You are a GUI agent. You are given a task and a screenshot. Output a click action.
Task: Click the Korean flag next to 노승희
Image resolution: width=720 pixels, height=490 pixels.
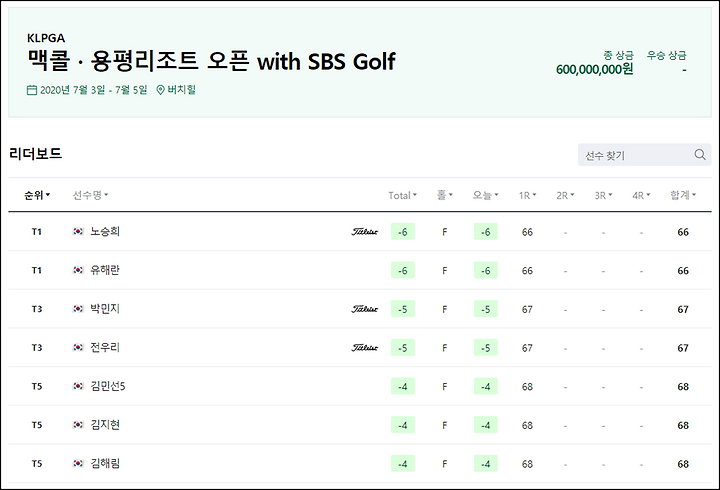click(x=78, y=231)
